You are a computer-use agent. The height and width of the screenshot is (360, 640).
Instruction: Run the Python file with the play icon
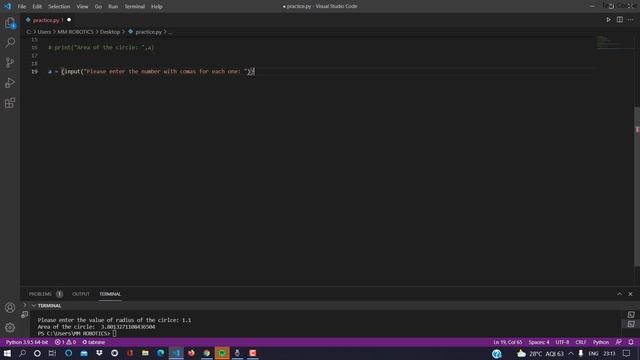point(609,20)
